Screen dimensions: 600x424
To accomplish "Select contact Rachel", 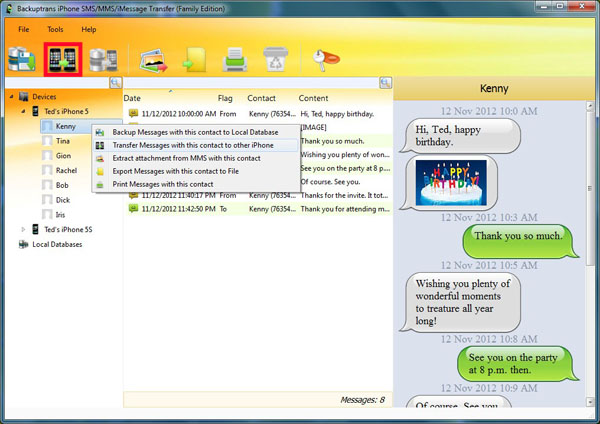I will coord(66,170).
